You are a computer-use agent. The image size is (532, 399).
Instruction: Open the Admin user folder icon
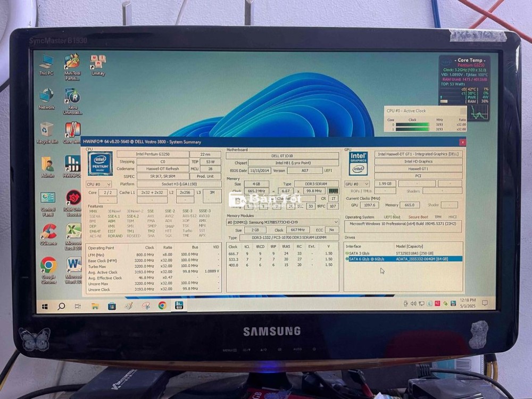click(x=47, y=167)
